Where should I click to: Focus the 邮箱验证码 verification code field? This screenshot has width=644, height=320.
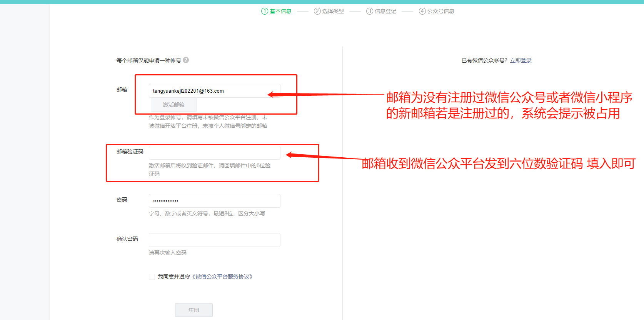click(214, 153)
